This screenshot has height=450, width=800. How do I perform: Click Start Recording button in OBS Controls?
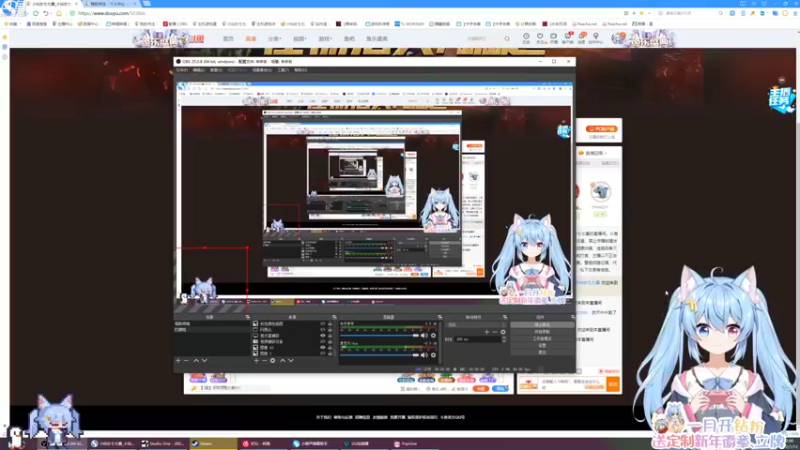(x=542, y=332)
